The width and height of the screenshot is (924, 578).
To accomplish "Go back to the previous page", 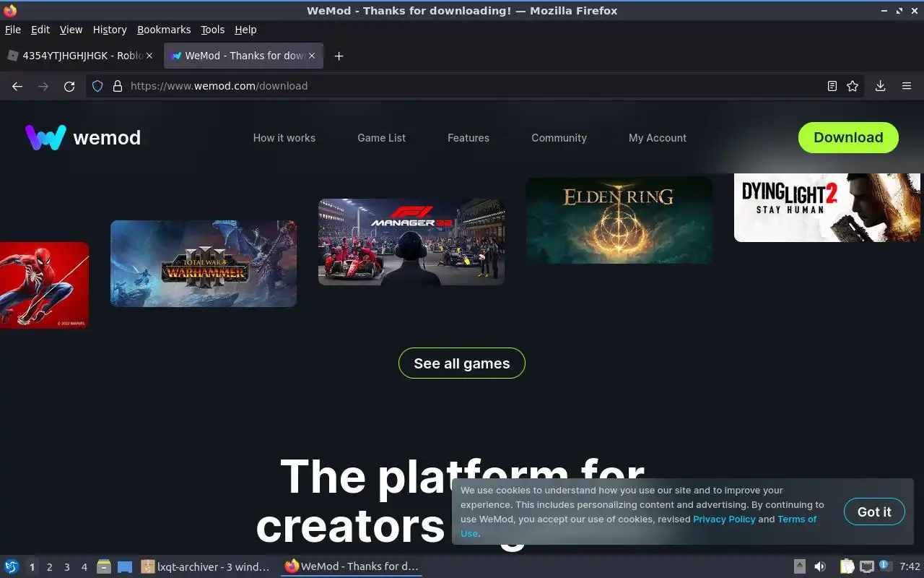I will click(x=17, y=86).
